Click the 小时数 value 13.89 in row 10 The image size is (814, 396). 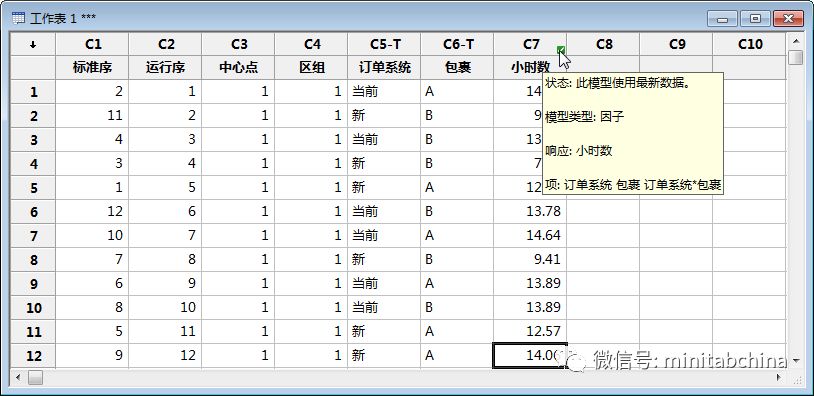[x=531, y=307]
